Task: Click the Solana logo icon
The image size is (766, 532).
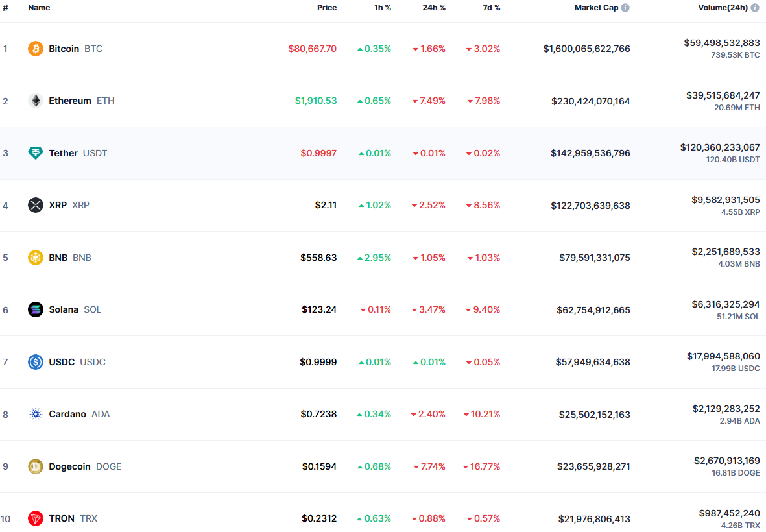Action: pyautogui.click(x=36, y=309)
